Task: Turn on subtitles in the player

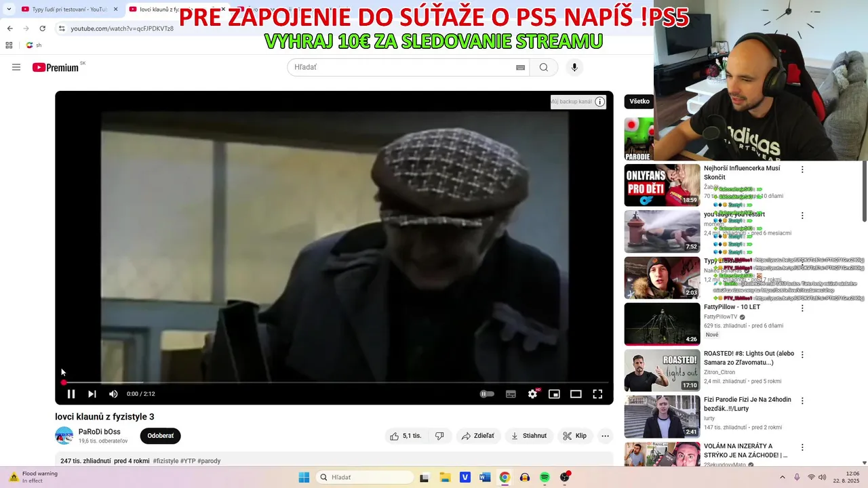Action: [511, 394]
